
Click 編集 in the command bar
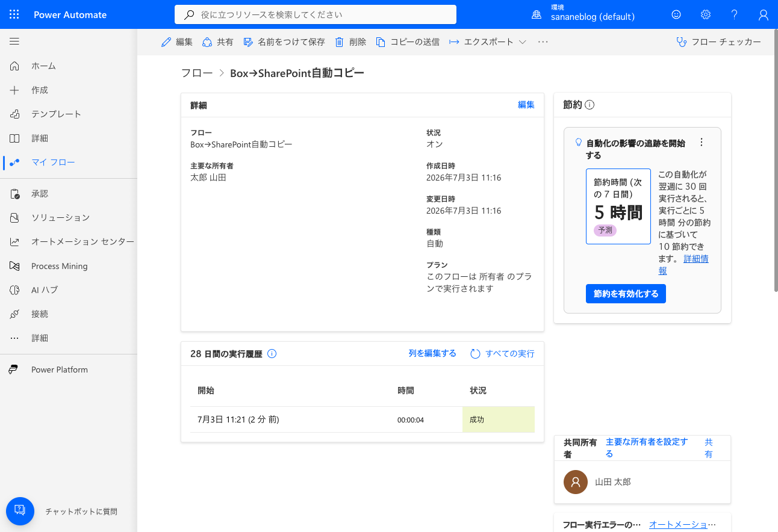[177, 42]
